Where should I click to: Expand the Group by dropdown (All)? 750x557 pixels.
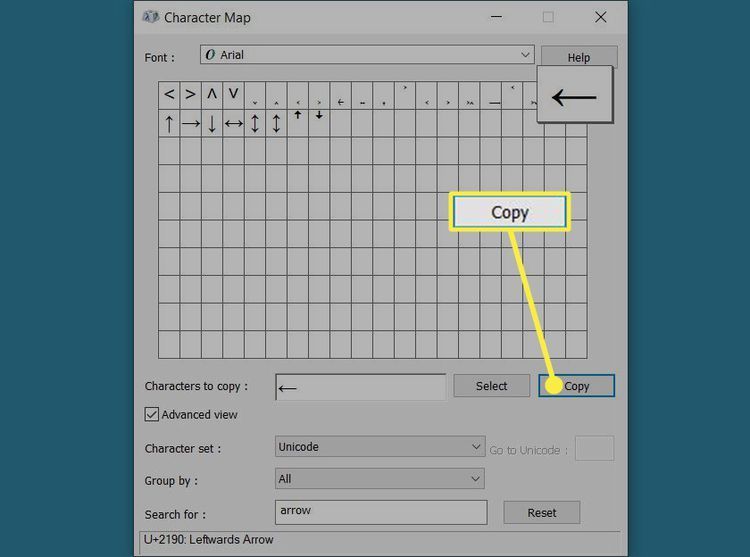(x=380, y=479)
